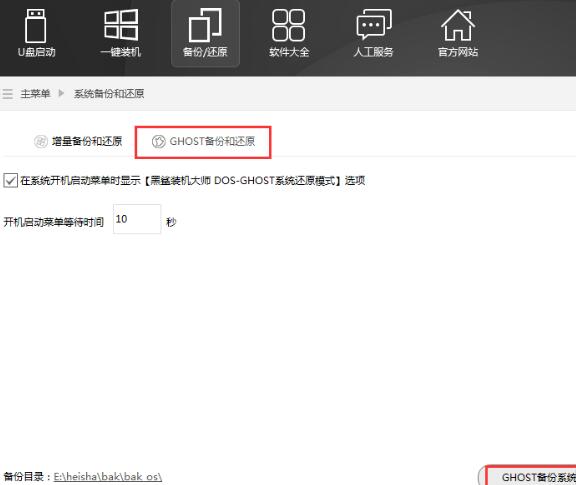Open 人工服务 customer support chat
This screenshot has width=576, height=485.
pos(373,33)
